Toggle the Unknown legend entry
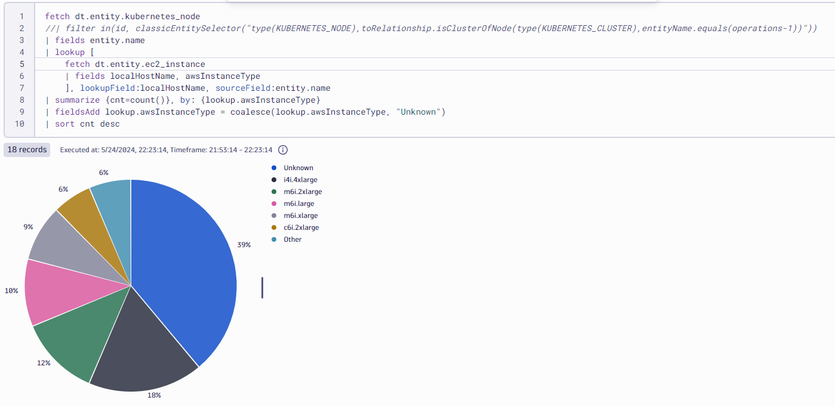 (298, 167)
